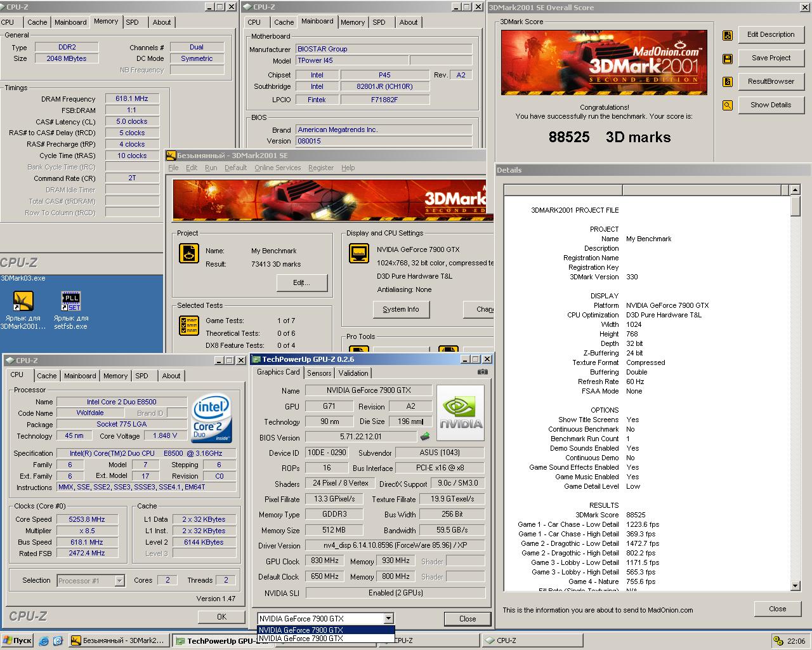Click the Project file icon in 3DMark2001 SE

pyautogui.click(x=189, y=253)
